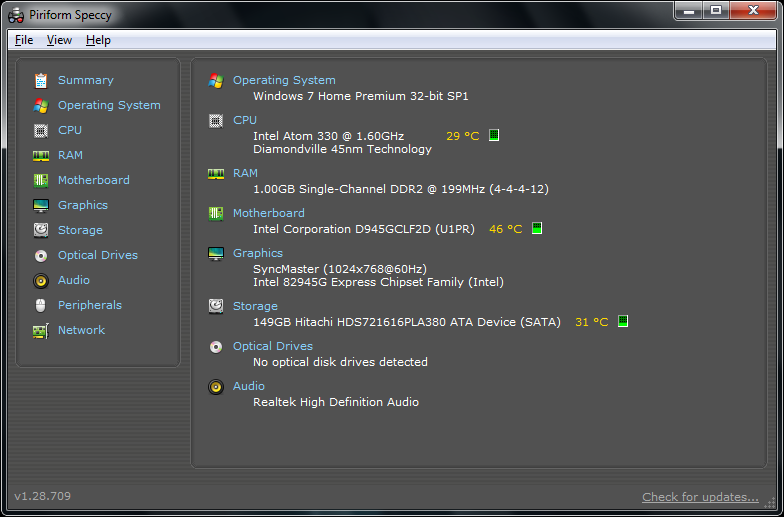Go to the Operating System section in sidebar
The width and height of the screenshot is (784, 517).
109,105
